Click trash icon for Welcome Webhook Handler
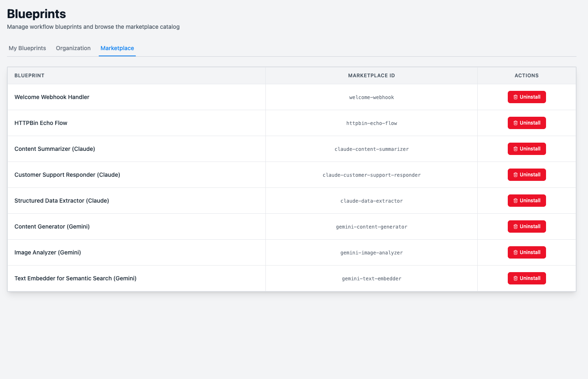The height and width of the screenshot is (379, 588). pos(516,97)
